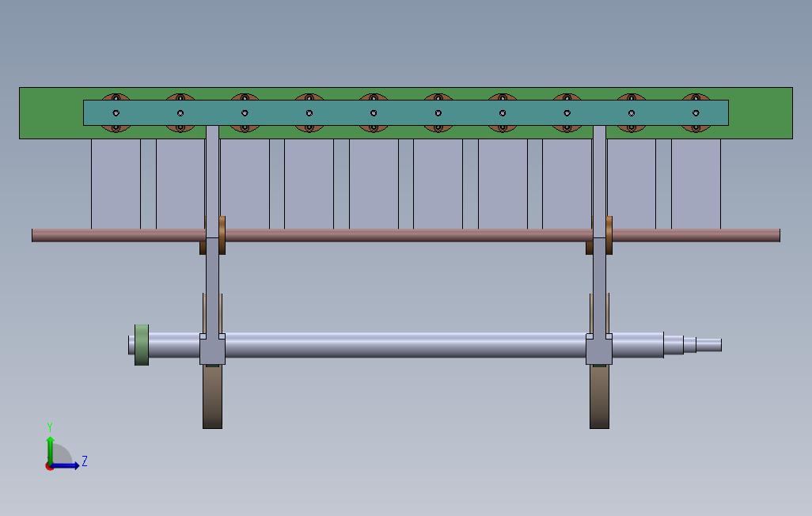Click the 'Y' label above the triad
812x516 pixels.
[x=50, y=427]
